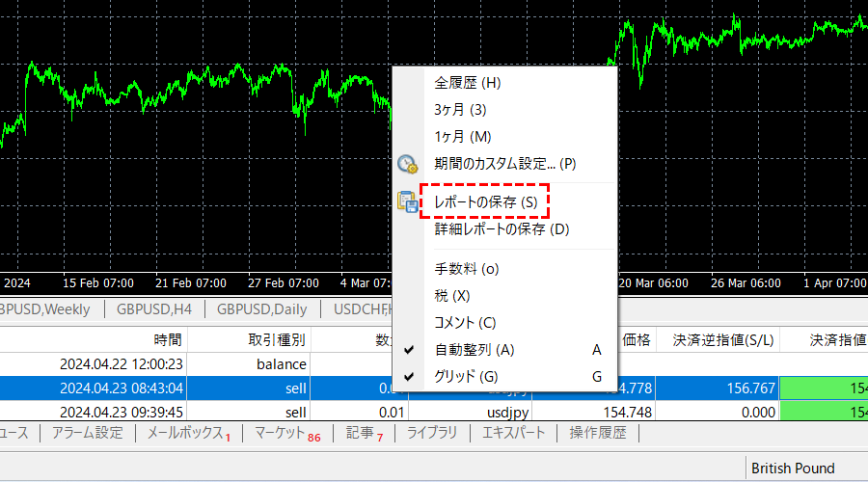Switch to GBPUSD,H4 chart tab
The image size is (868, 482).
click(x=154, y=308)
